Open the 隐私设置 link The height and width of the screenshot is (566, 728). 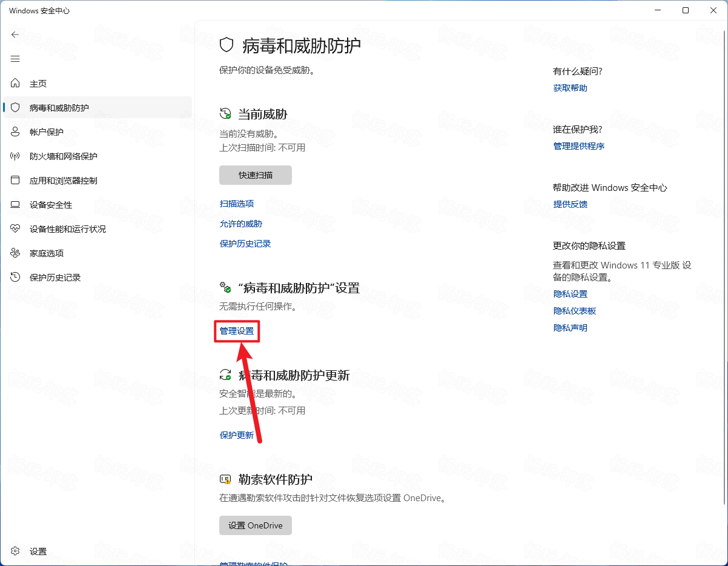[571, 294]
